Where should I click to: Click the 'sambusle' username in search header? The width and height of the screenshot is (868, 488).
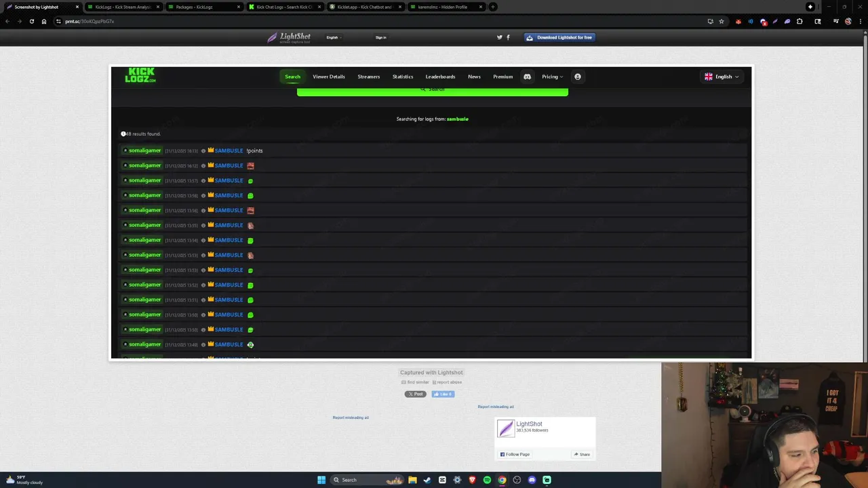[458, 119]
